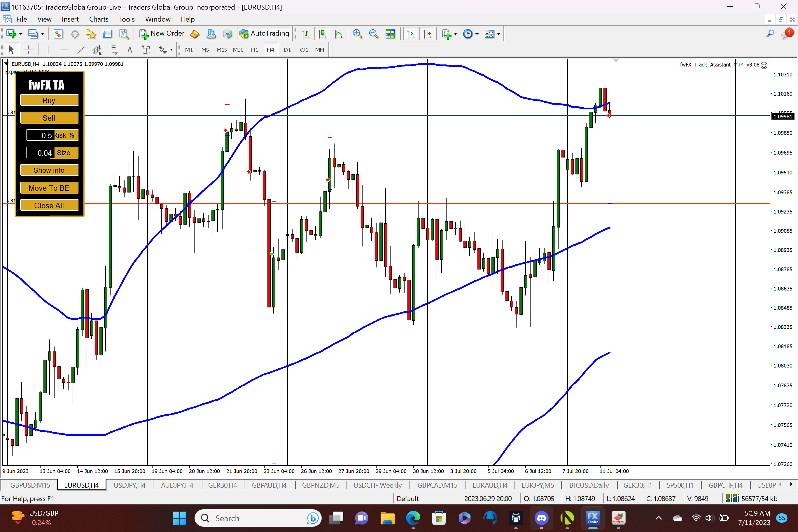Screen dimensions: 798x532
Task: Expand the New Chart dropdown arrow
Action: 21,34
